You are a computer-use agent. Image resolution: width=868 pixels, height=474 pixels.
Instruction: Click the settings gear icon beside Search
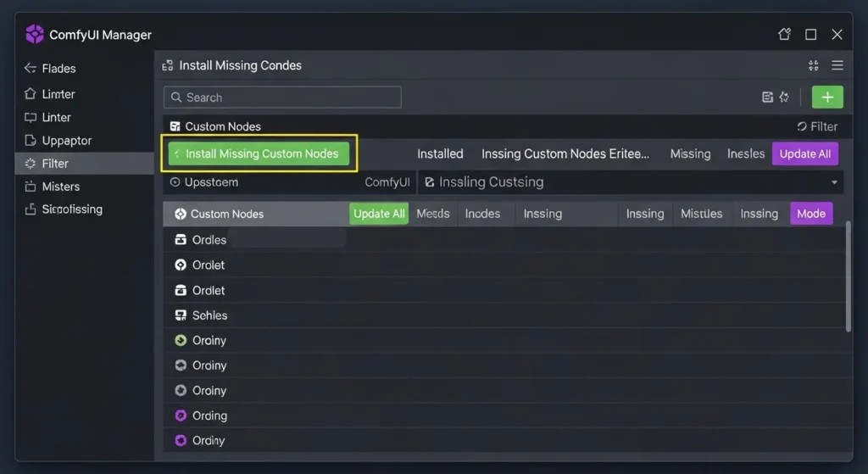[x=784, y=98]
